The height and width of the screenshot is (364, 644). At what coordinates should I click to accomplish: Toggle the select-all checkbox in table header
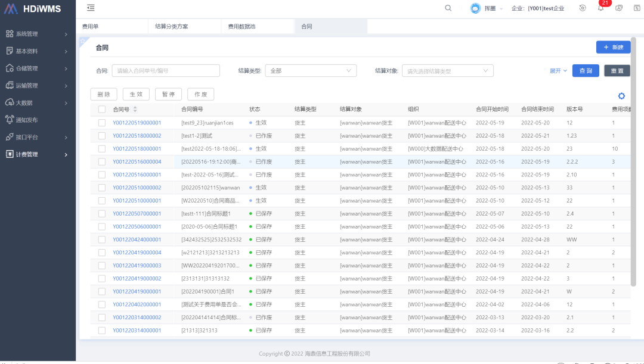[102, 109]
